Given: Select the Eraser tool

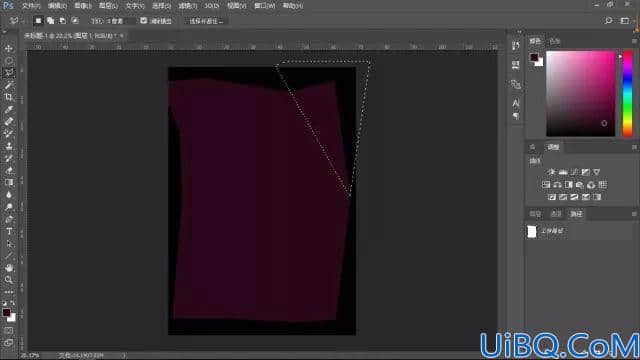Looking at the screenshot, I should pos(9,171).
